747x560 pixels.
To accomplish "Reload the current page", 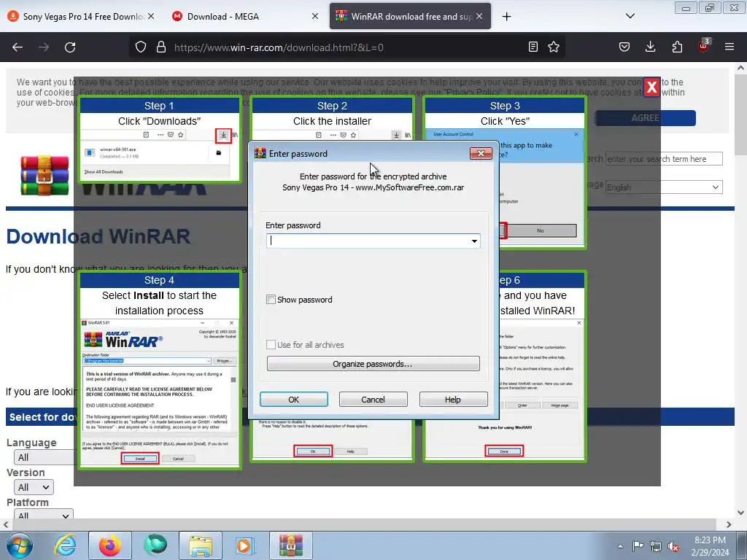I will coord(70,47).
